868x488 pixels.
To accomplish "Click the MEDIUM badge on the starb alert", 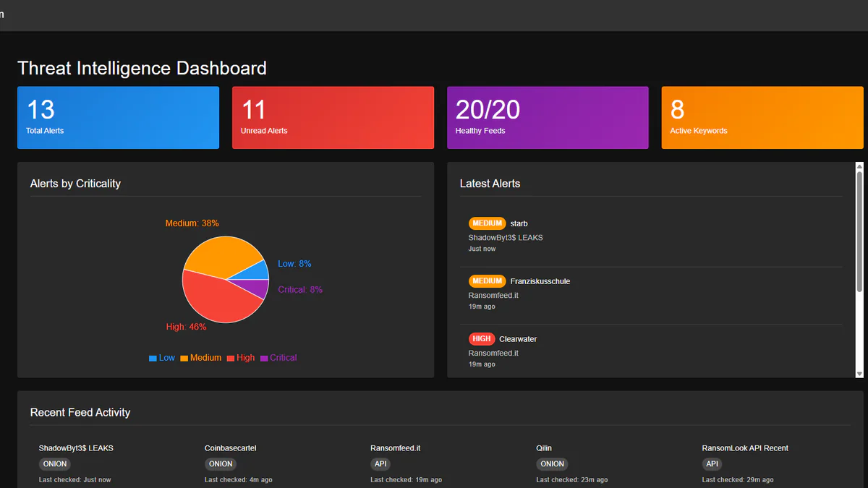I will pyautogui.click(x=487, y=223).
